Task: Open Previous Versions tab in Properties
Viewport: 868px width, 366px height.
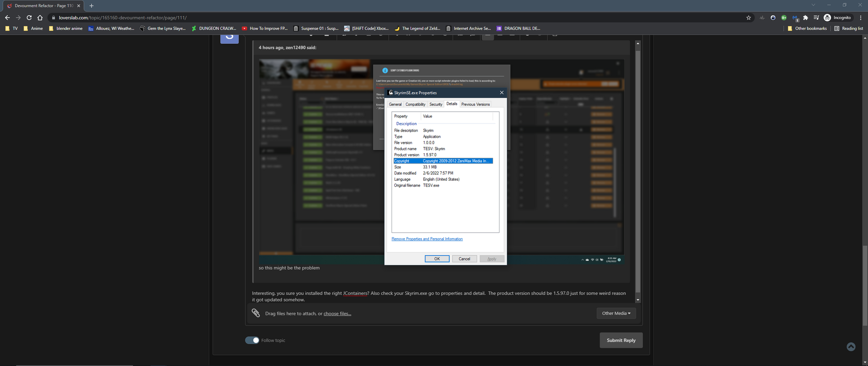Action: coord(476,104)
